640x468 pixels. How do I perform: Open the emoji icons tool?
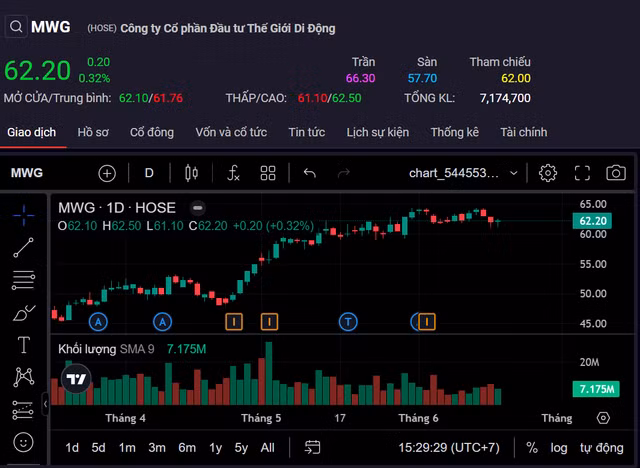click(23, 442)
